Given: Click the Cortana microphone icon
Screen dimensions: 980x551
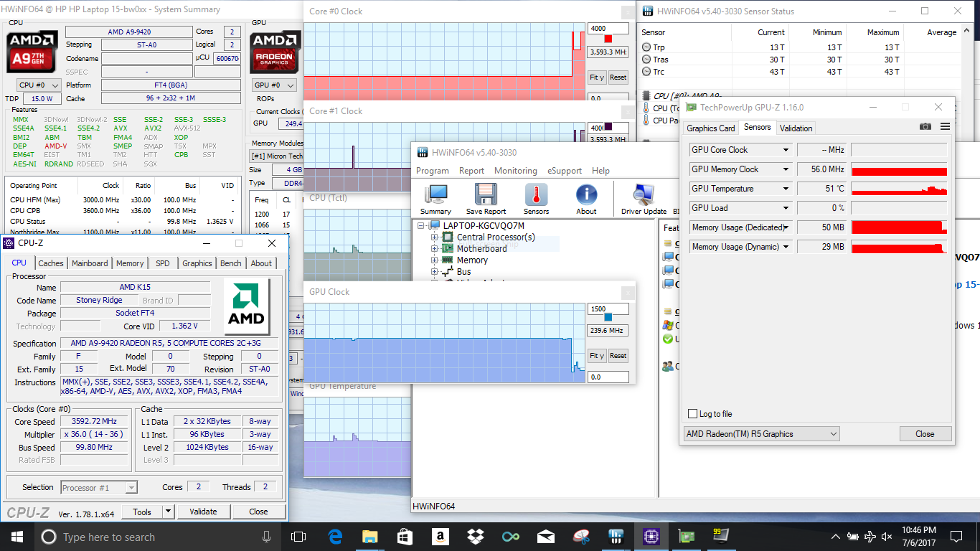Looking at the screenshot, I should pos(267,537).
